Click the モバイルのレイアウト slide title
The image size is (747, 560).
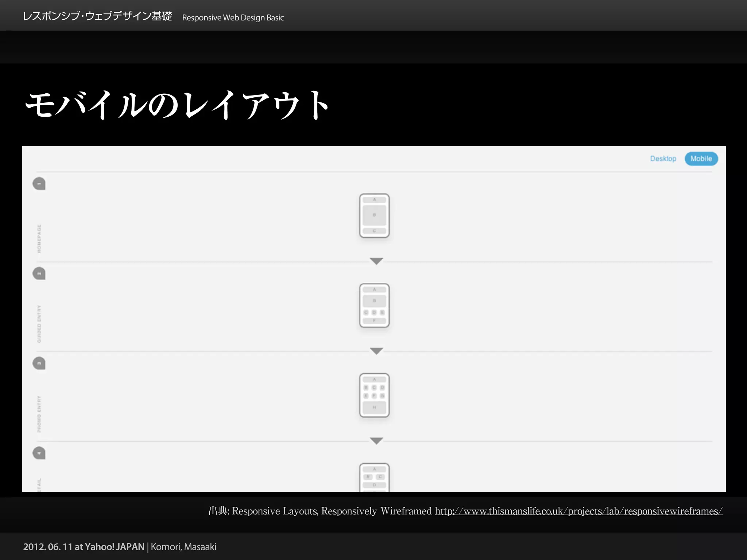point(177,105)
